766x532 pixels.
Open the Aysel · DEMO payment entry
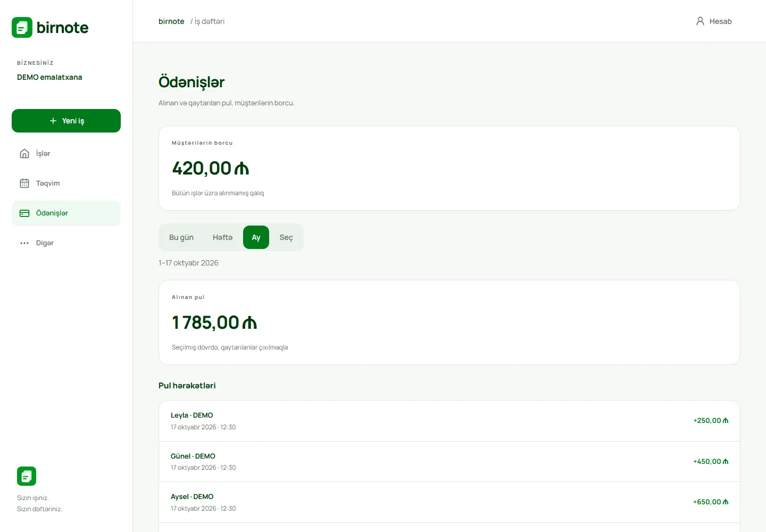[x=449, y=502]
